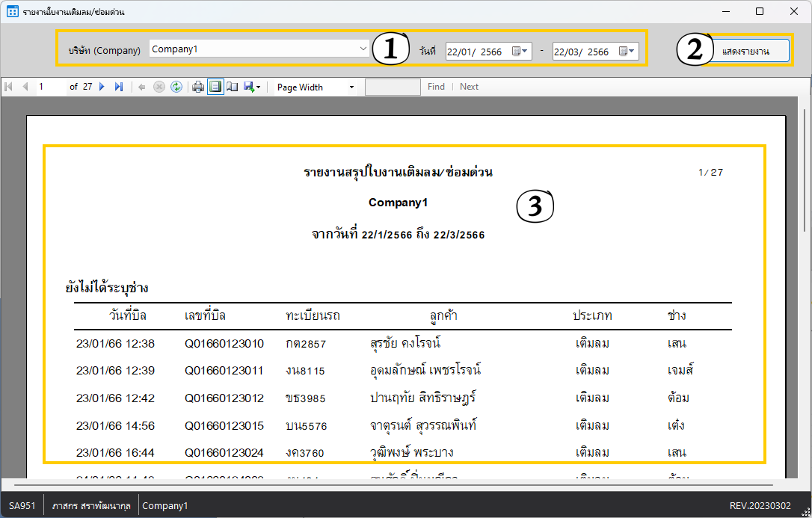Click the Find text field
Viewport: 812px width, 518px height.
point(393,87)
